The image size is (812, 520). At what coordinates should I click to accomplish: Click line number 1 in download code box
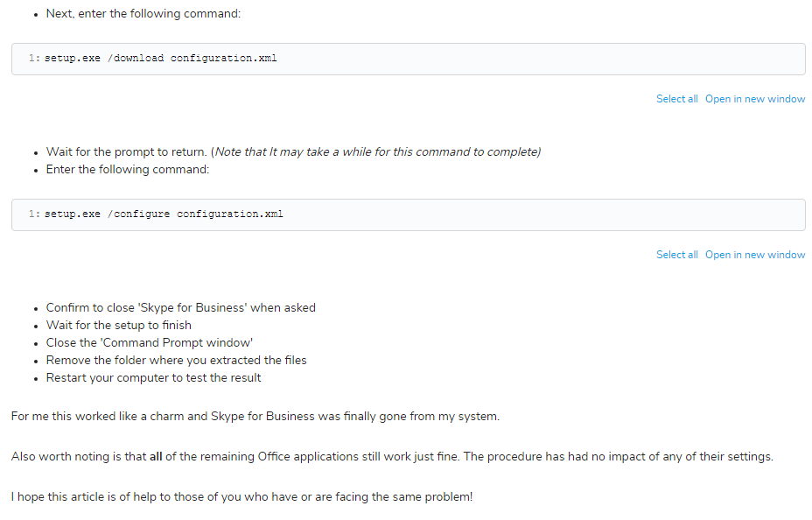[34, 58]
